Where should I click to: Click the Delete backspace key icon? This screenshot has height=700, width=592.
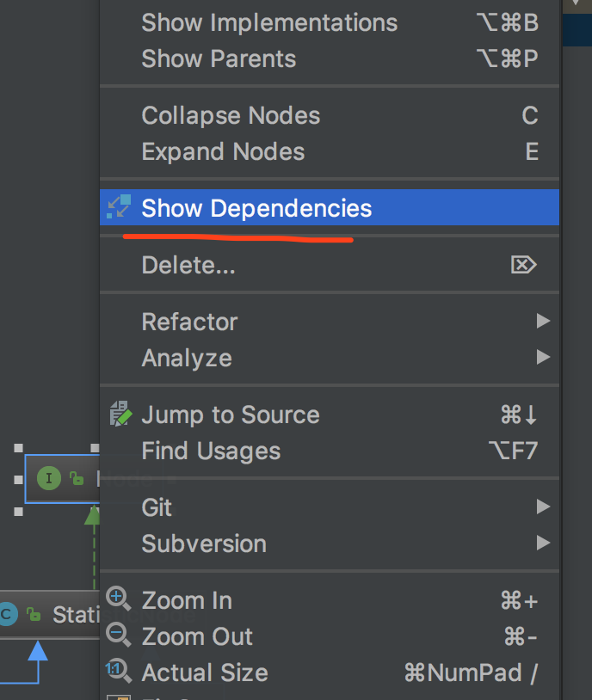coord(523,265)
